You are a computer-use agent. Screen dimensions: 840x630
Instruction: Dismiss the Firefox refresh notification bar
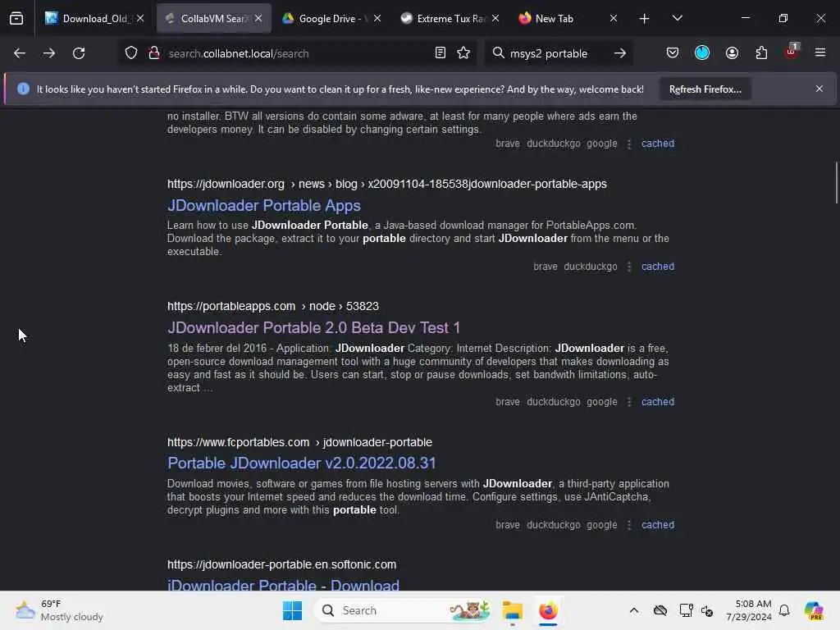(819, 89)
